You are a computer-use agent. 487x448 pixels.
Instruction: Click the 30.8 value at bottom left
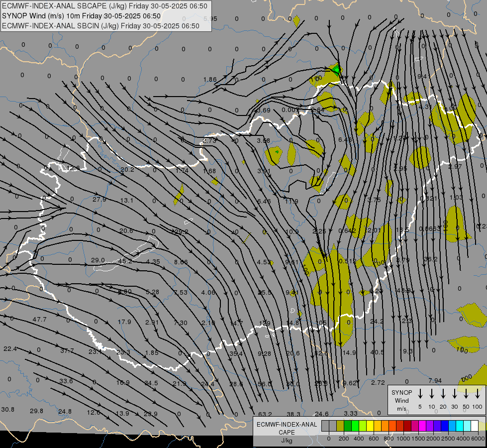[8, 410]
